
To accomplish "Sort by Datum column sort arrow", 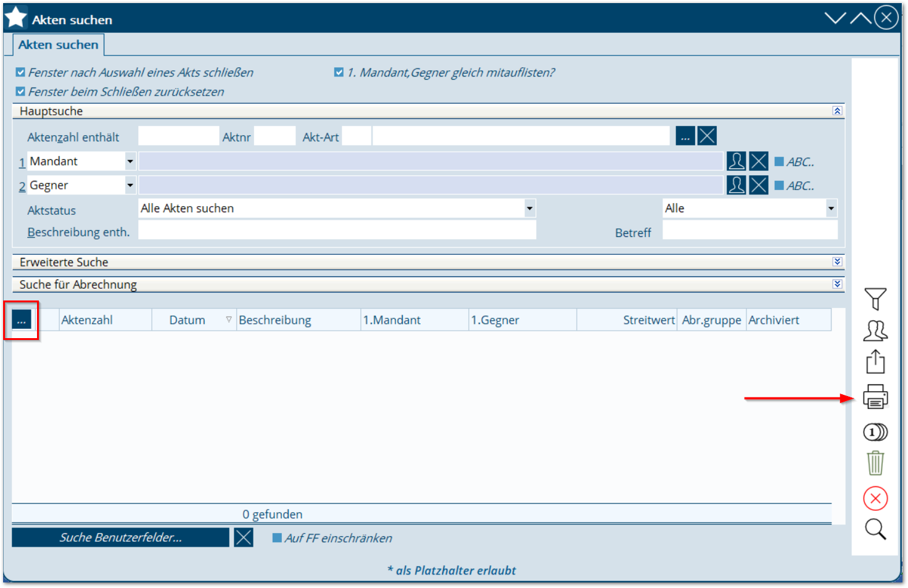I will (x=229, y=320).
